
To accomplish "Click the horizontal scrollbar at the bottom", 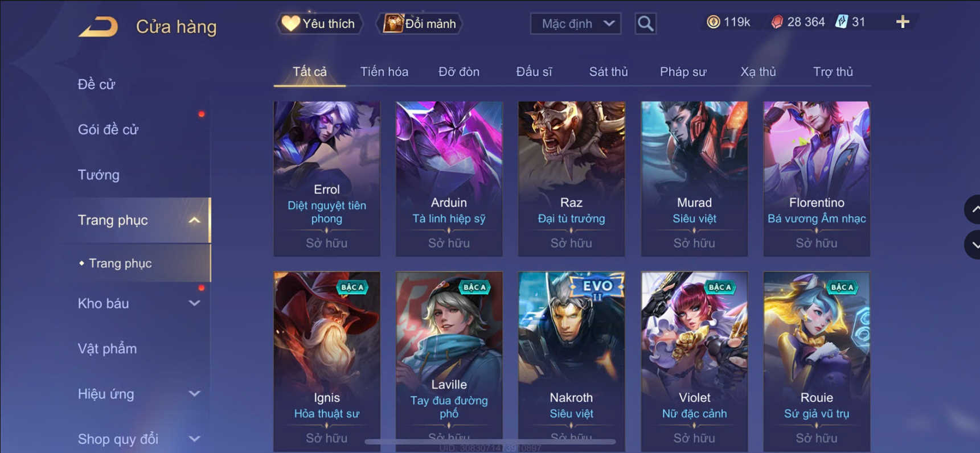I will click(490, 441).
